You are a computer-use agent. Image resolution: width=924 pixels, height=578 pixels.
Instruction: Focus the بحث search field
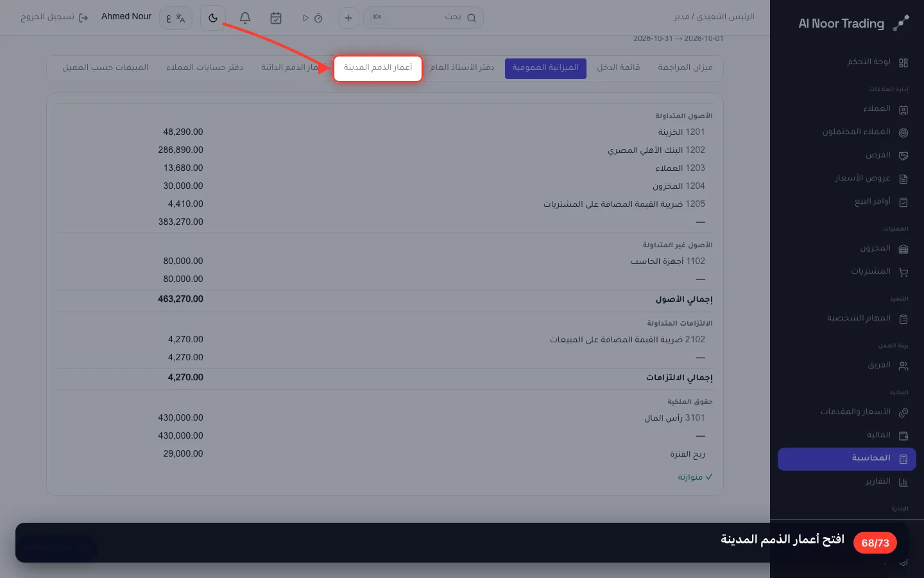424,18
